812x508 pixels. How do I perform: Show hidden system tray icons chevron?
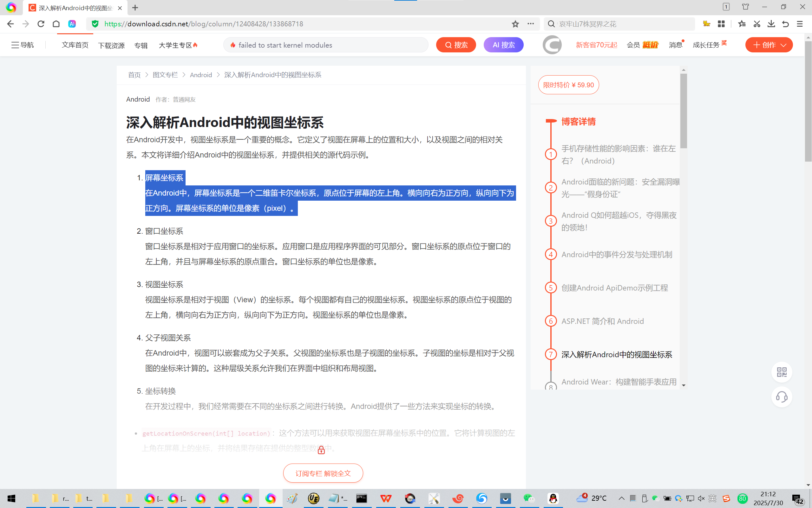(621, 498)
